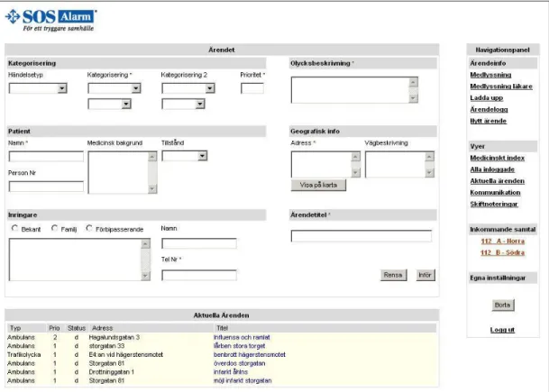Viewport: 549px width, 392px height.
Task: Click the Tel Nr input field
Action: [199, 275]
